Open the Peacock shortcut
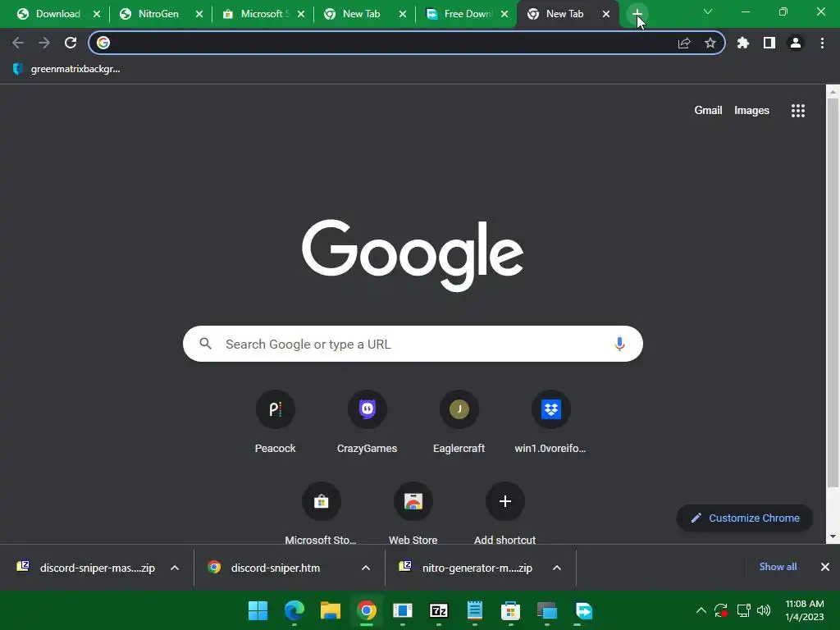Image resolution: width=840 pixels, height=630 pixels. pyautogui.click(x=276, y=422)
